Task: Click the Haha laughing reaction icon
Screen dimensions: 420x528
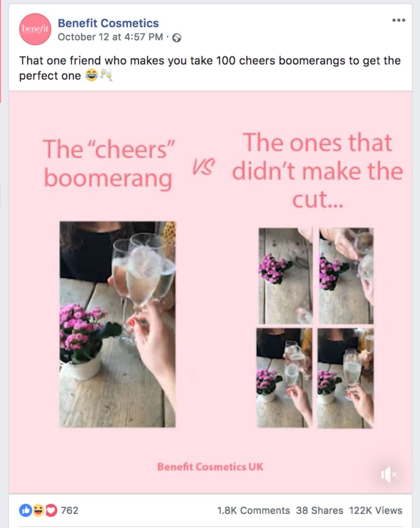Action: coord(38,510)
